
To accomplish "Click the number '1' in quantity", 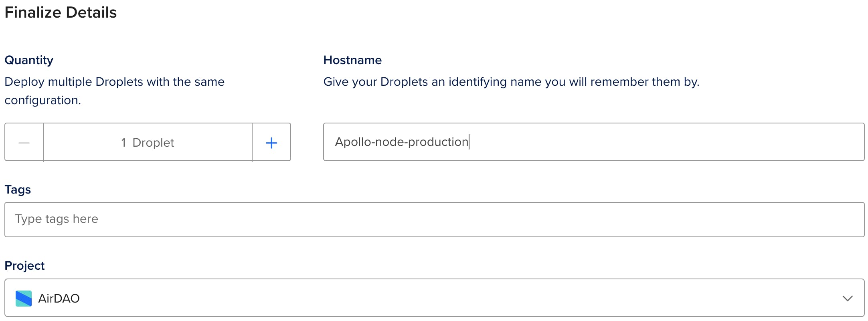I will click(x=123, y=143).
